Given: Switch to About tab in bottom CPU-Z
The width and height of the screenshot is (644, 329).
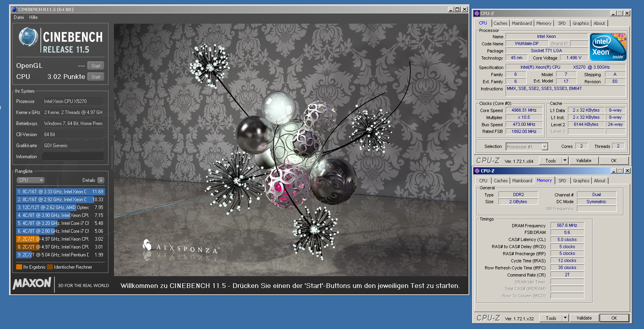Looking at the screenshot, I should click(600, 181).
